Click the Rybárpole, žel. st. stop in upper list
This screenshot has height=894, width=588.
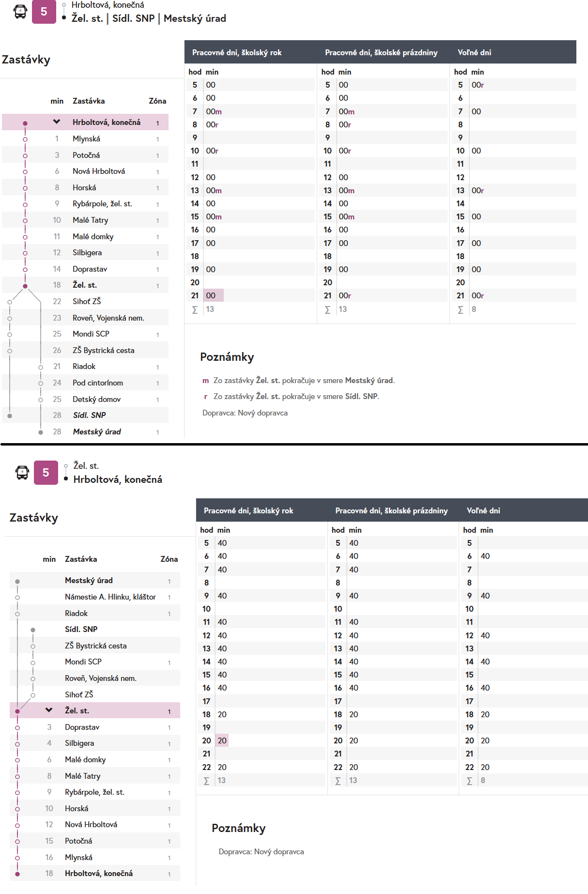102,204
